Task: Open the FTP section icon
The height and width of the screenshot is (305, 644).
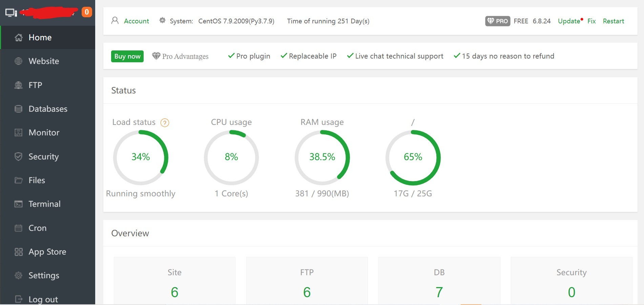Action: tap(19, 85)
